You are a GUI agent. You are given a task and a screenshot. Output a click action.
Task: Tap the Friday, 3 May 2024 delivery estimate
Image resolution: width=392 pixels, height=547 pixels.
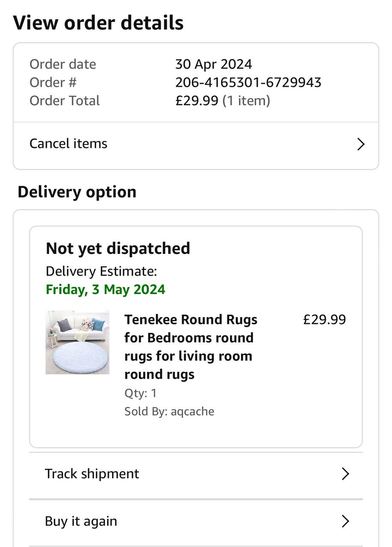pyautogui.click(x=105, y=289)
